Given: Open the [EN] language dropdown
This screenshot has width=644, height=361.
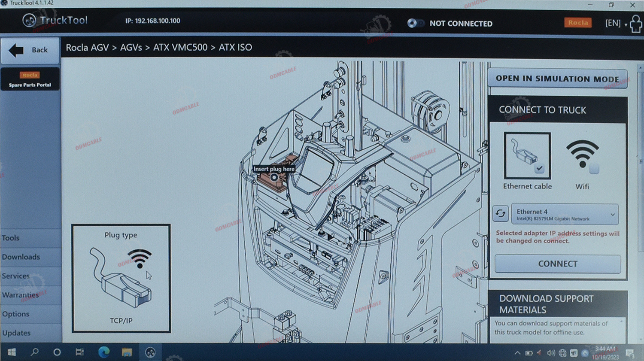Looking at the screenshot, I should point(616,23).
